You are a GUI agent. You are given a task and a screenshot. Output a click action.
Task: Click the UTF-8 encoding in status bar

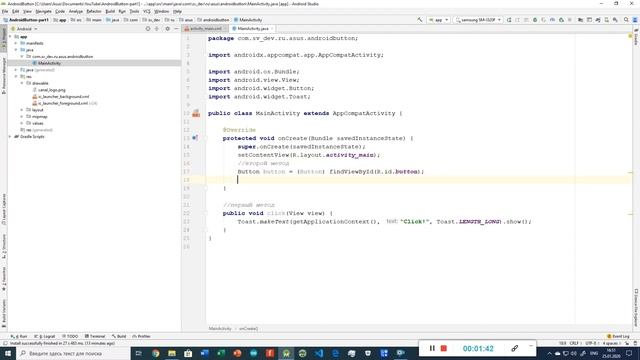click(591, 343)
